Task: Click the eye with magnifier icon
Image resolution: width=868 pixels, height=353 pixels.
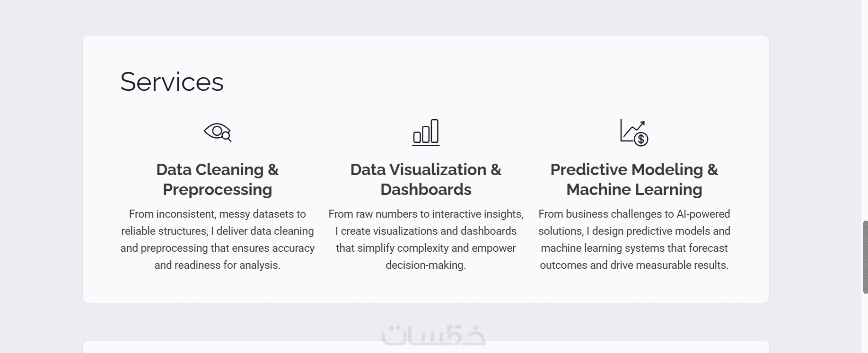Action: (217, 132)
